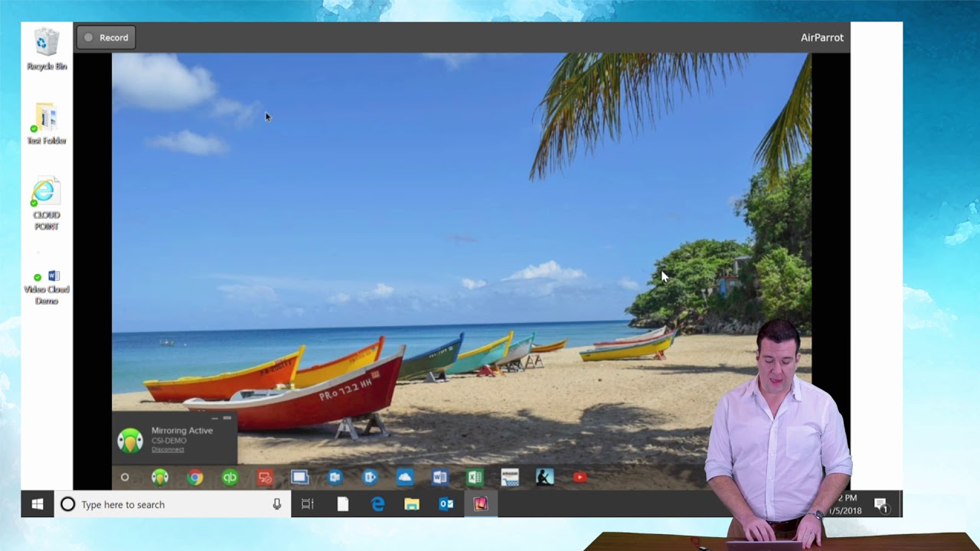
Task: Open the blue screen-windows app icon in the mirrored taskbar
Action: [299, 478]
